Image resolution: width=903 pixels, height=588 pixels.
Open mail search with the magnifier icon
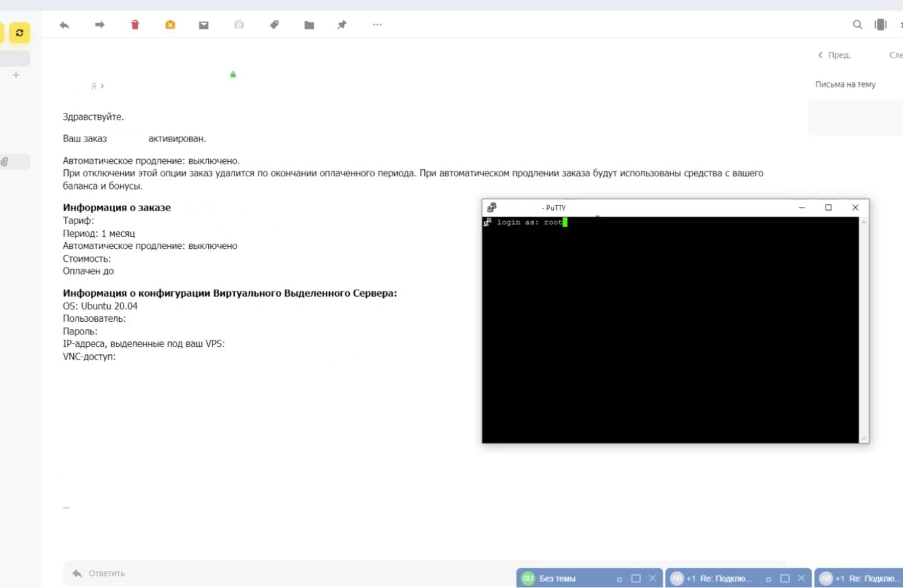(857, 25)
